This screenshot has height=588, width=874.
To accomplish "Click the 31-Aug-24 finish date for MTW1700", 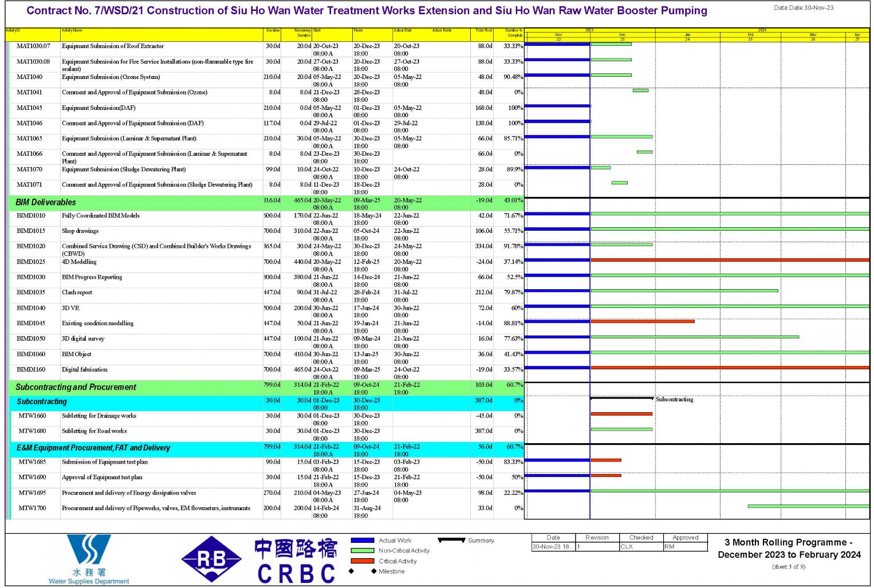I will [367, 508].
